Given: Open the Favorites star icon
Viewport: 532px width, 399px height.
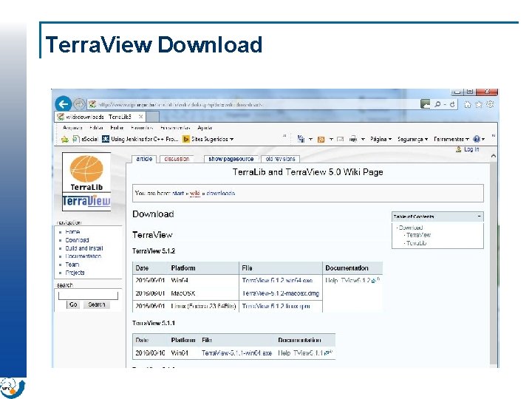Looking at the screenshot, I should pyautogui.click(x=479, y=104).
